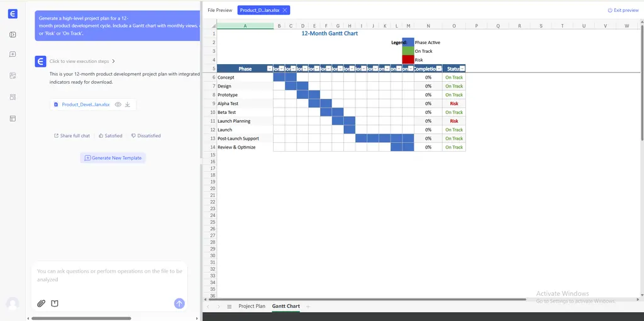Viewport: 644px width, 321px height.
Task: Open the Status column filter dropdown
Action: [462, 69]
